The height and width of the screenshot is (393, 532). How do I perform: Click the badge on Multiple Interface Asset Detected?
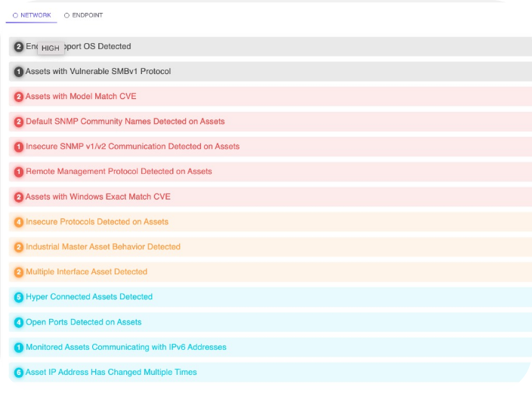(x=19, y=272)
